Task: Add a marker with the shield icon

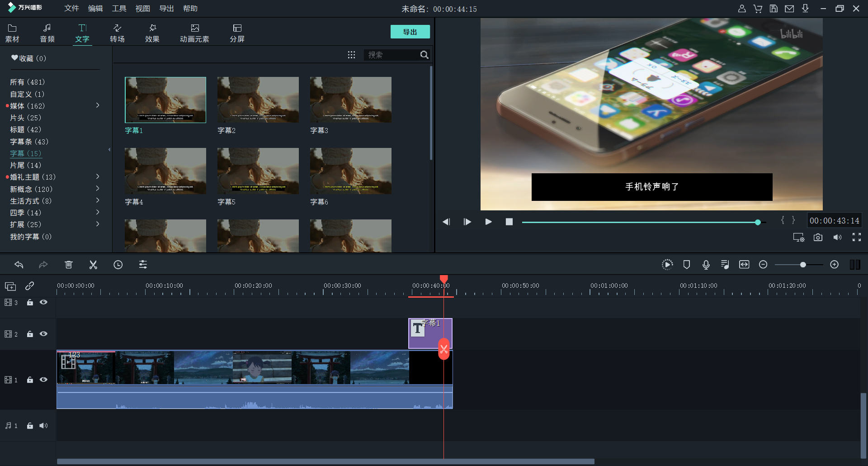Action: [686, 265]
